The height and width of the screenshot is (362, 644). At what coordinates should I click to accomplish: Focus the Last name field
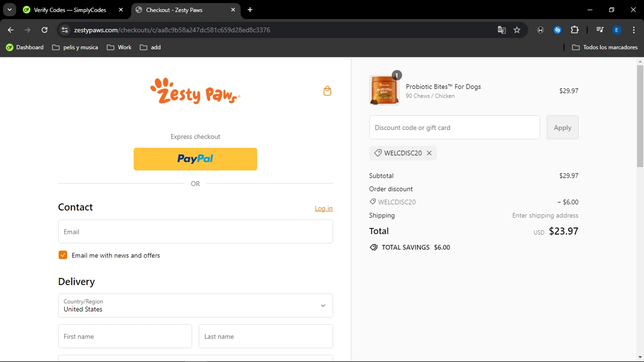pos(266,336)
